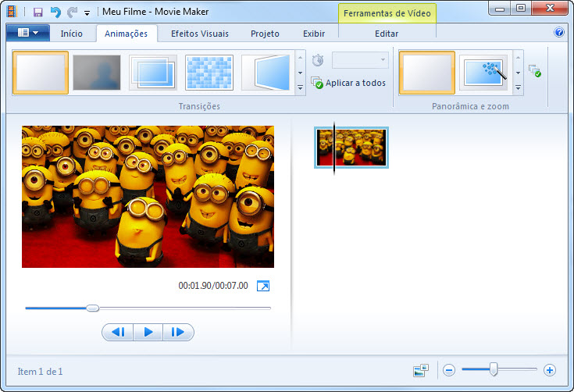The height and width of the screenshot is (392, 574).
Task: Open the blue file menu dropdown
Action: (27, 34)
